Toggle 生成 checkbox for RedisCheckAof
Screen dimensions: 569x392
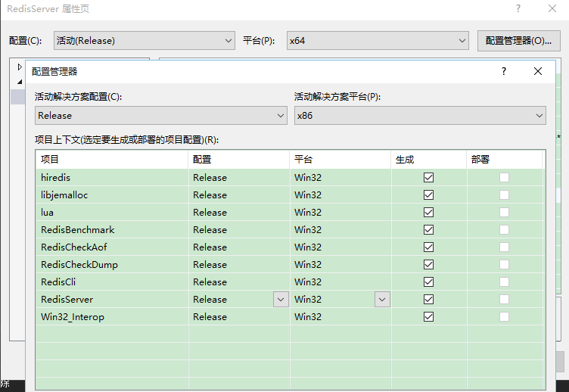(x=428, y=247)
